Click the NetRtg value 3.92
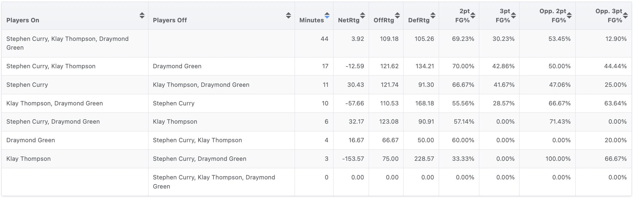 (x=358, y=39)
